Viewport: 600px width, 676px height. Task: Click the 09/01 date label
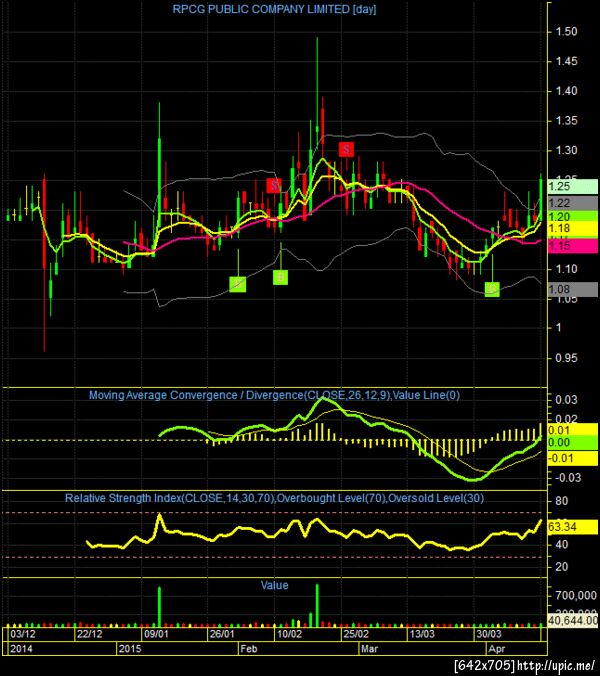coord(156,634)
